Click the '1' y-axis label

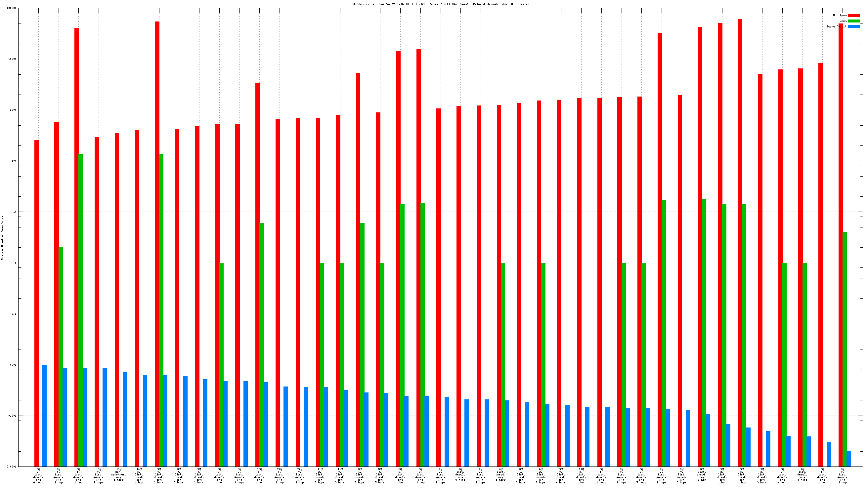15,263
